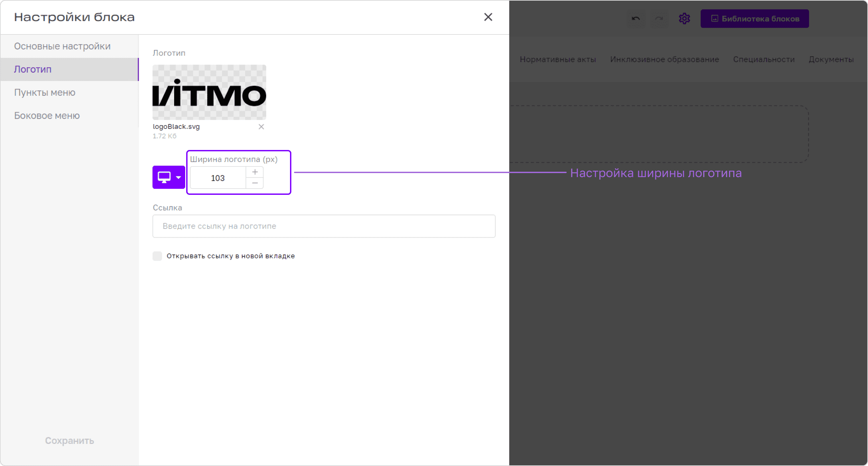Screen dimensions: 868x466
Task: Click the Ширина логотипа (px) label
Action: (234, 159)
